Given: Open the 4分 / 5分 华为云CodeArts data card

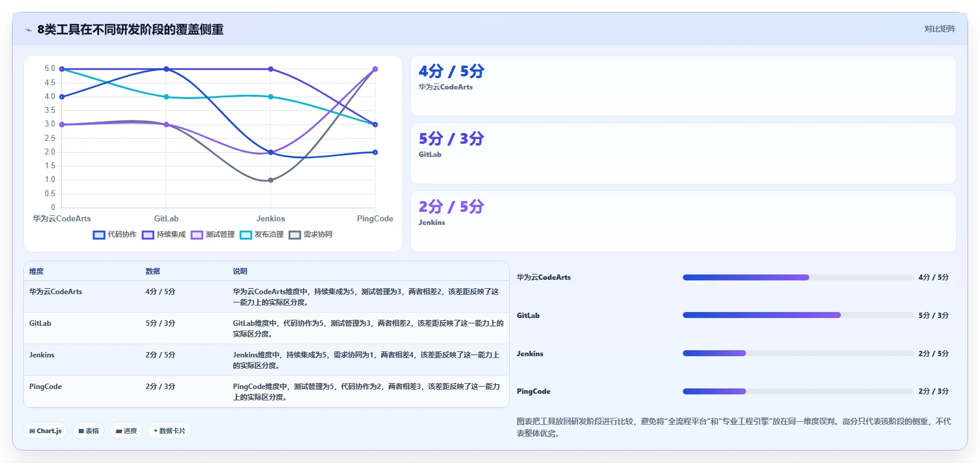Looking at the screenshot, I should pos(683,86).
